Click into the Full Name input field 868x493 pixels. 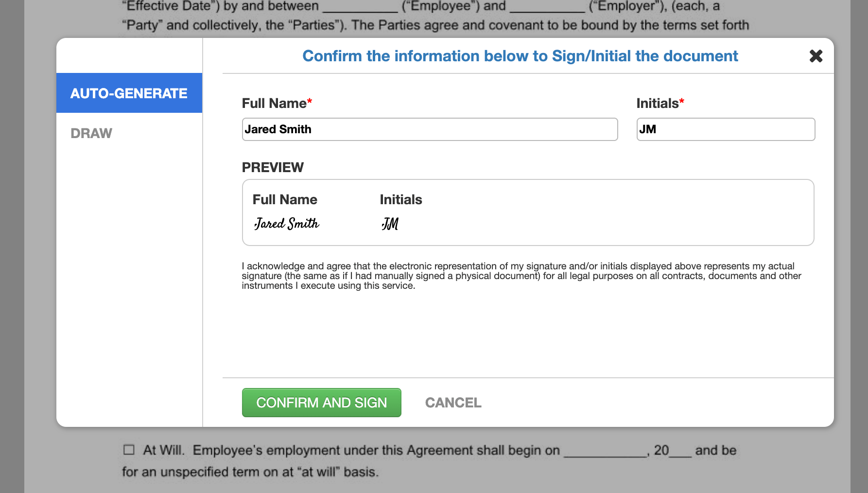point(430,129)
